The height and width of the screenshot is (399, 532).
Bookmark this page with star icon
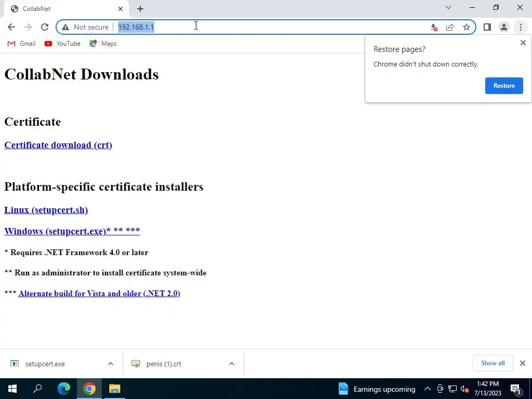click(x=467, y=27)
